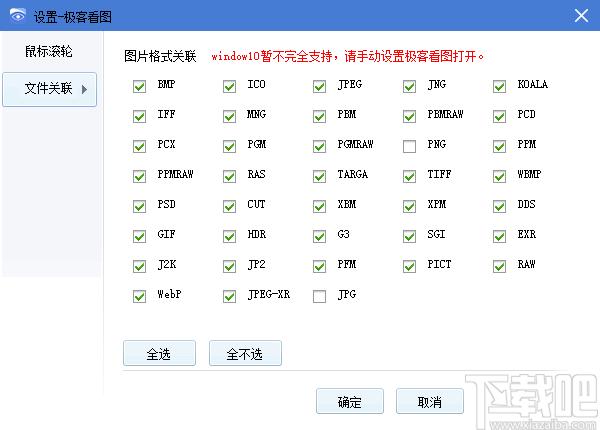Disable PBMRAW association checkbox
The width and height of the screenshot is (600, 430).
click(409, 116)
